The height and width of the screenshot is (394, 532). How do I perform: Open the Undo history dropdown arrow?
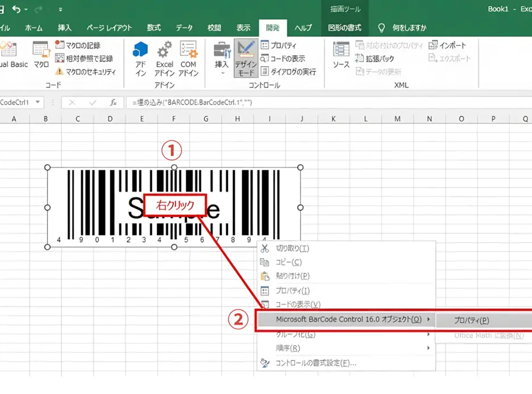coord(26,10)
